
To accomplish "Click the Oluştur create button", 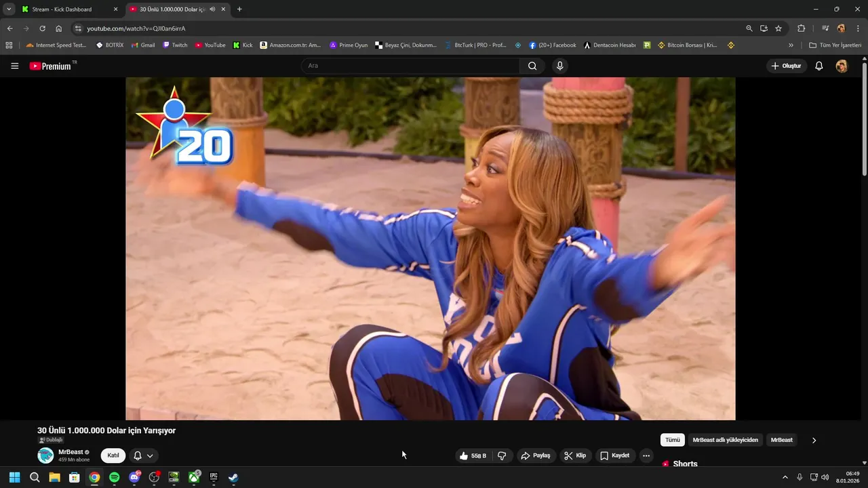I will (x=787, y=66).
